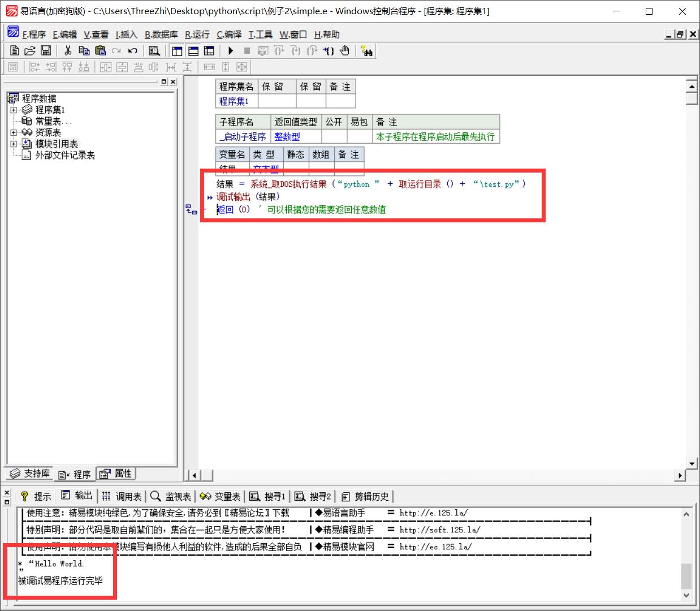Toggle the 公开 cell for _启动子程序

[334, 136]
